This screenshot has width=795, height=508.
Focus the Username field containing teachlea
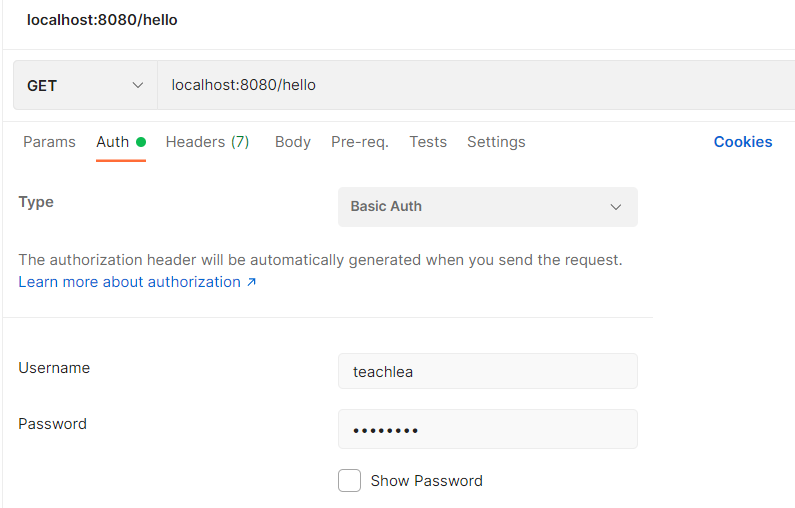488,371
